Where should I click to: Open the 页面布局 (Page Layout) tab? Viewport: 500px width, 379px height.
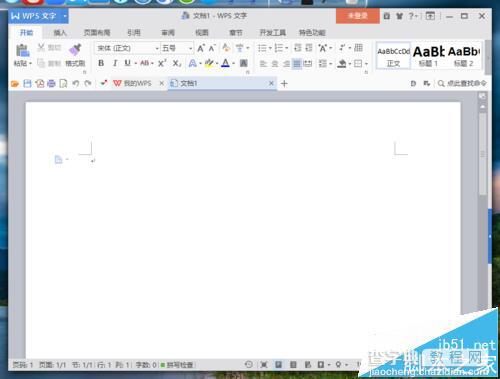(97, 33)
